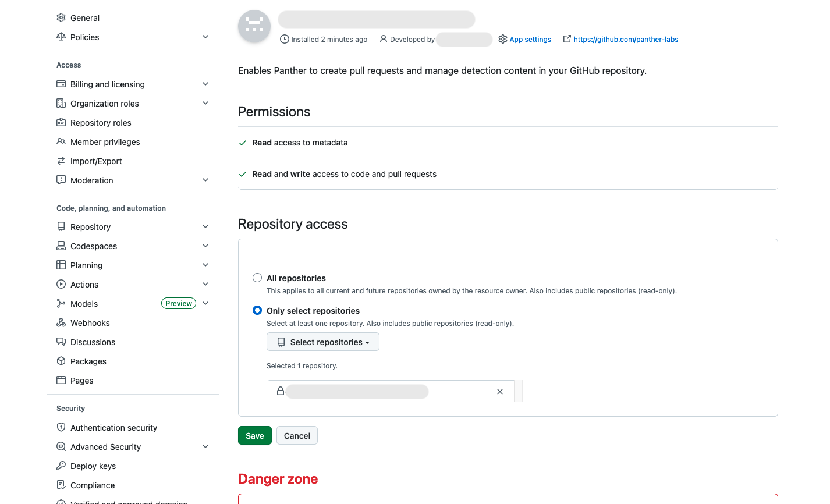Click the 'Danger zone' heading

[x=278, y=479]
